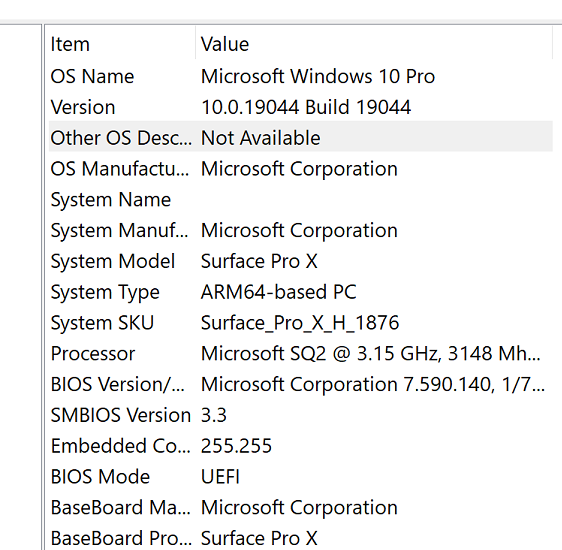Select the System Model row
Viewport: 562px width, 550px height.
[300, 261]
